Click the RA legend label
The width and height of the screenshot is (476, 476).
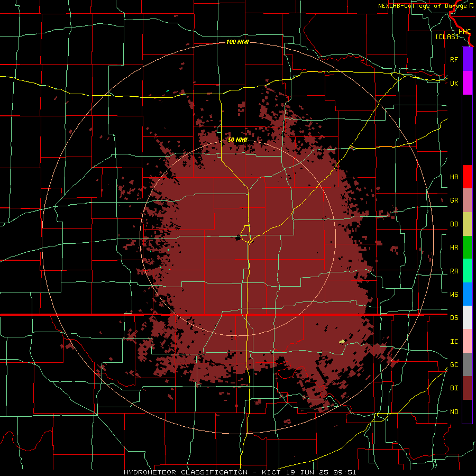coord(454,271)
